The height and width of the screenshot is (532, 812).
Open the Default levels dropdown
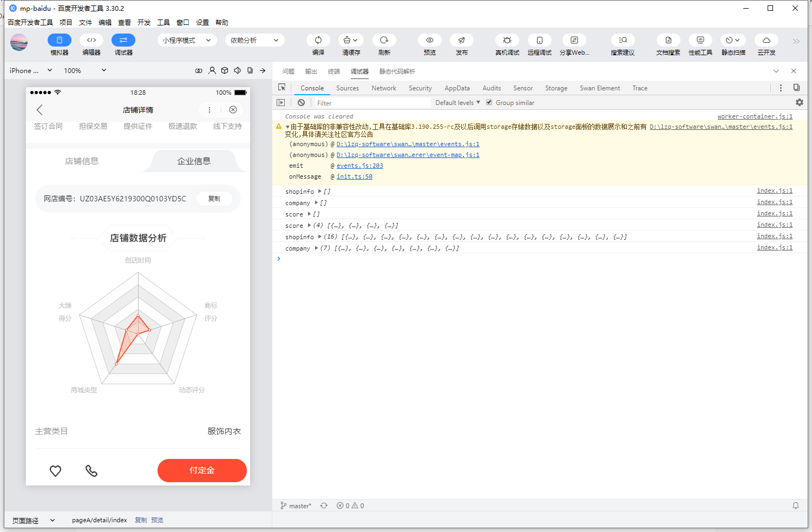pyautogui.click(x=458, y=103)
